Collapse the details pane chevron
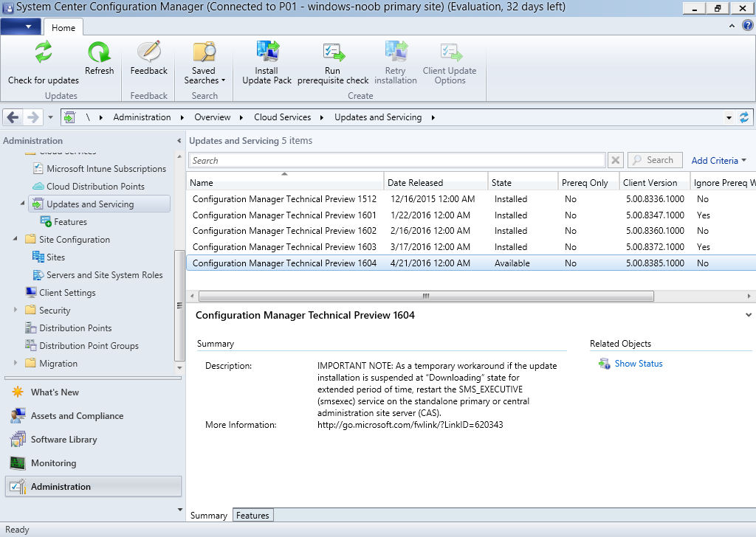Viewport: 756px width, 537px height. click(749, 315)
